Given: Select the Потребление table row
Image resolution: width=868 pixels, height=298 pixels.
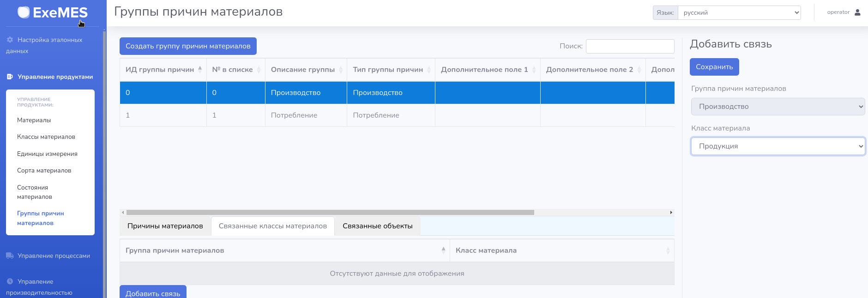Looking at the screenshot, I should pyautogui.click(x=294, y=115).
